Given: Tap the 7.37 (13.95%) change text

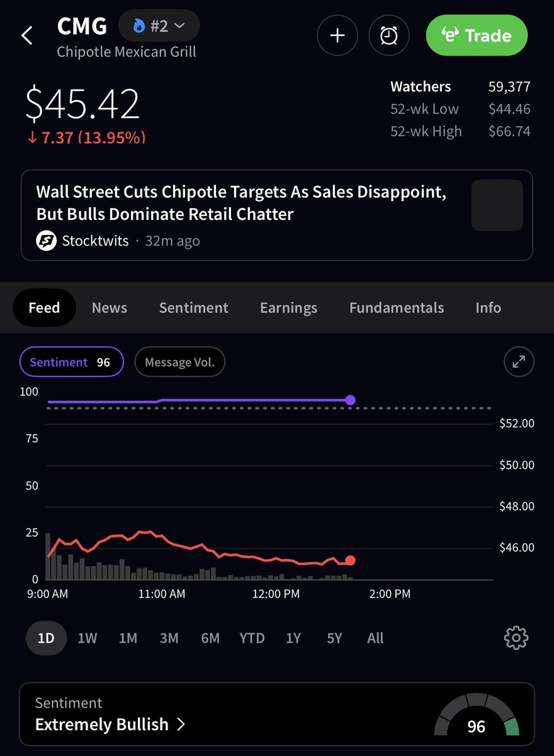Looking at the screenshot, I should [86, 137].
